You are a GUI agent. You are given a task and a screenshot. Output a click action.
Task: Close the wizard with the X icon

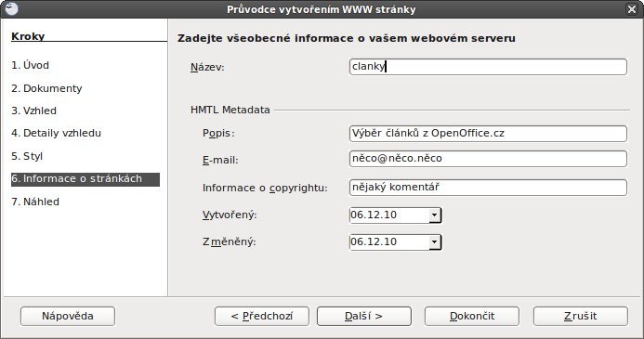click(x=632, y=9)
